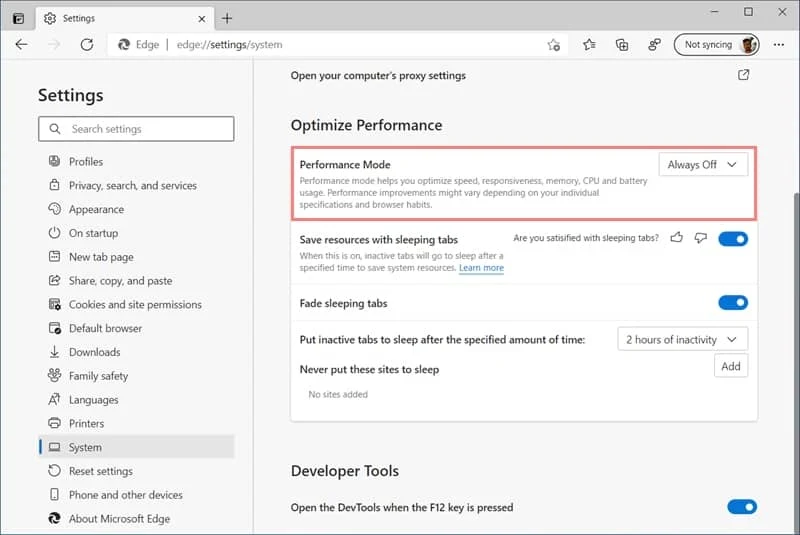Add this page to favorites star icon
The height and width of the screenshot is (535, 800).
tap(554, 45)
